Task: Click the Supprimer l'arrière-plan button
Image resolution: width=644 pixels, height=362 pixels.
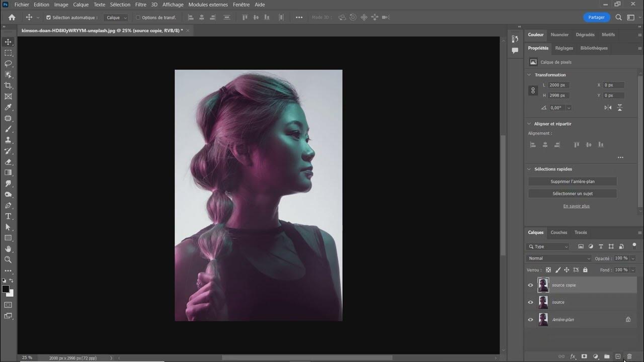Action: click(572, 182)
